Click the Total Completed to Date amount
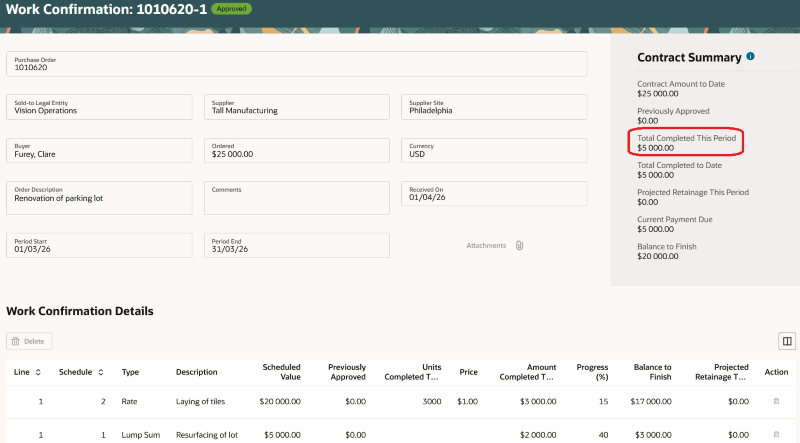800x443 pixels. coord(656,175)
